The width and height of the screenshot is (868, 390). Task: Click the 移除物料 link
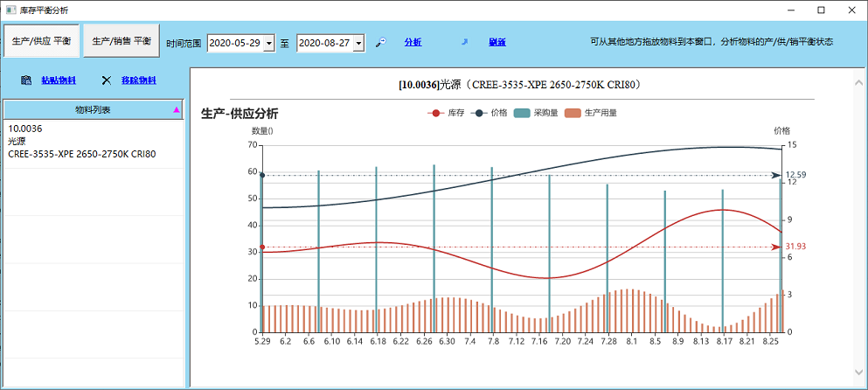pos(139,80)
